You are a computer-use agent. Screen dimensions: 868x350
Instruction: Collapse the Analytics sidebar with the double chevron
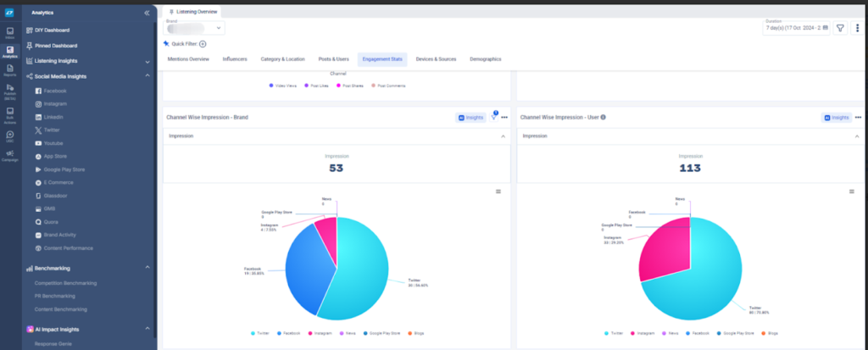click(147, 12)
